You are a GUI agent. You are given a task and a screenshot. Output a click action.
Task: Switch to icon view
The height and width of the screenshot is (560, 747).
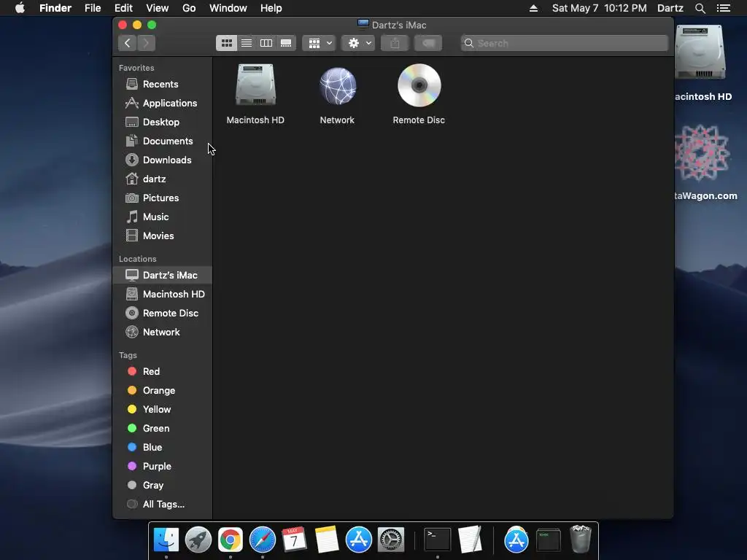coord(226,43)
